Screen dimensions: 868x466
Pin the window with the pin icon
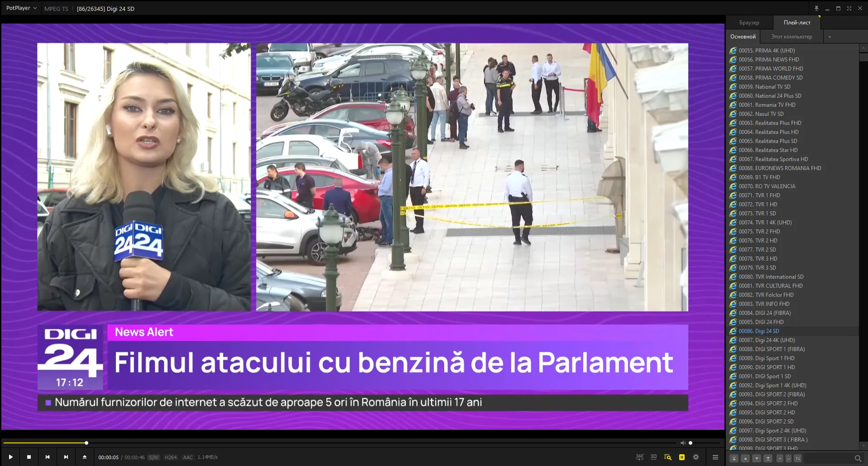(816, 8)
